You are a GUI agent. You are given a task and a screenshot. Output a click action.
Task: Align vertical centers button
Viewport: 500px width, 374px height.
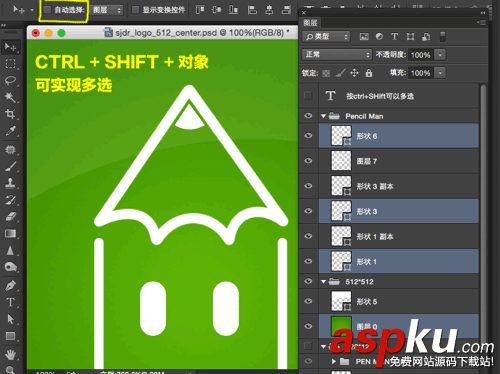click(x=217, y=10)
